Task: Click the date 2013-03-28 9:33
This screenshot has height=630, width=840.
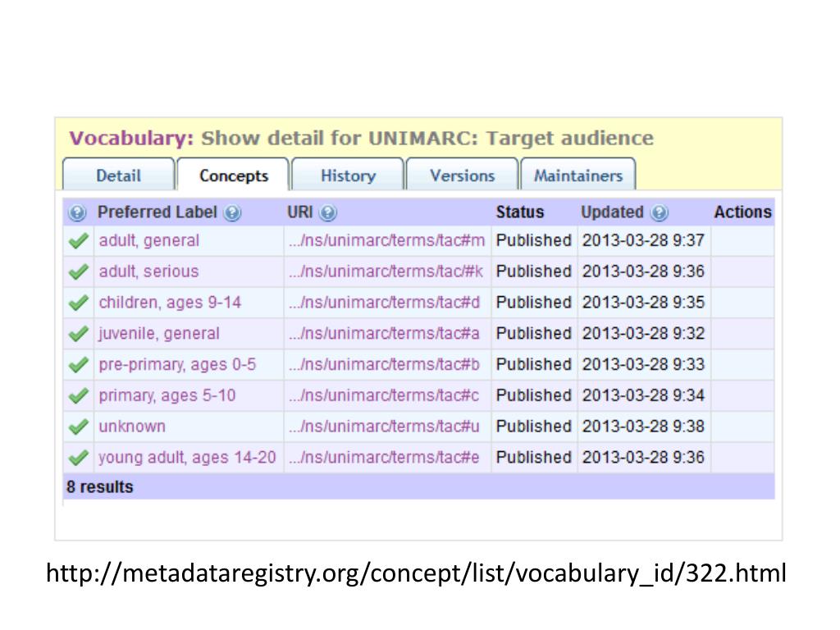Action: click(643, 365)
